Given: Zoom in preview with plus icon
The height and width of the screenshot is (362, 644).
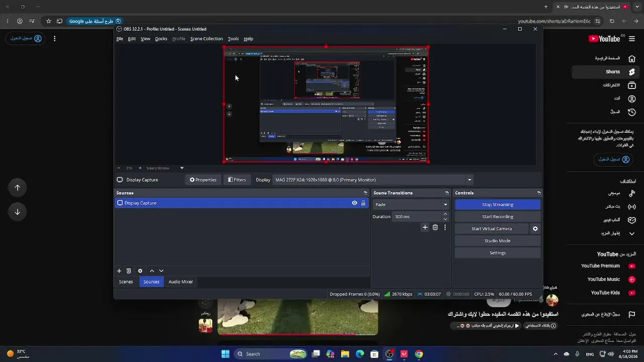Looking at the screenshot, I should click(139, 168).
